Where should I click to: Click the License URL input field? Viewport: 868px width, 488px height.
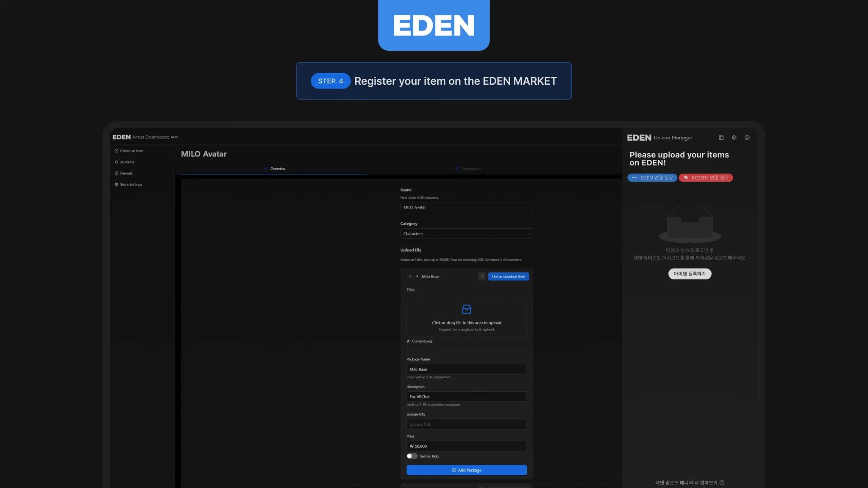466,424
